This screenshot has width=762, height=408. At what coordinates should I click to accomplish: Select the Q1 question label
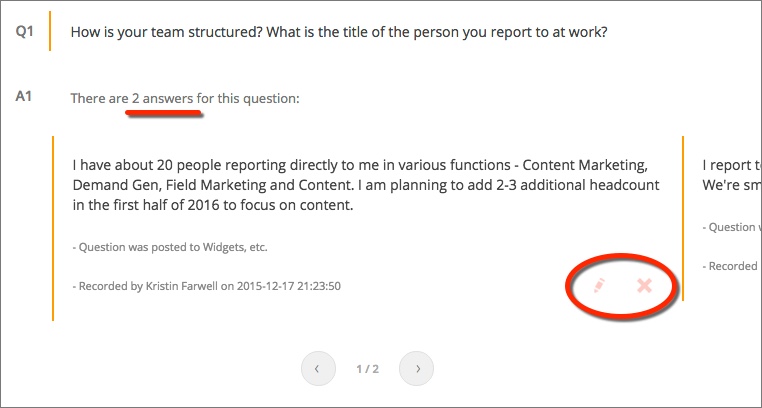(24, 33)
